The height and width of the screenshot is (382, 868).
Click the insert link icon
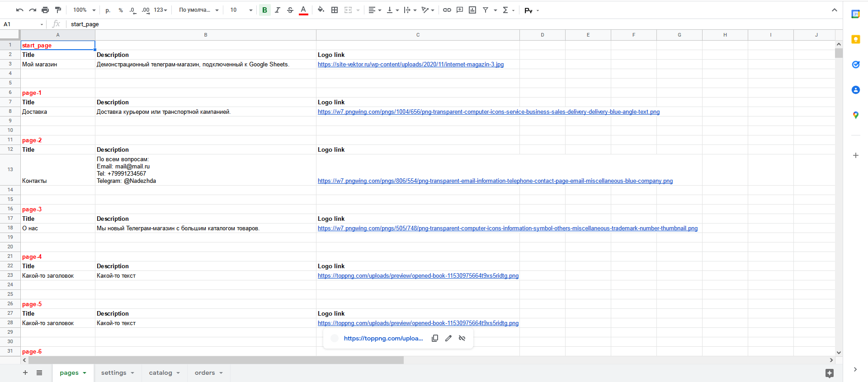(447, 10)
